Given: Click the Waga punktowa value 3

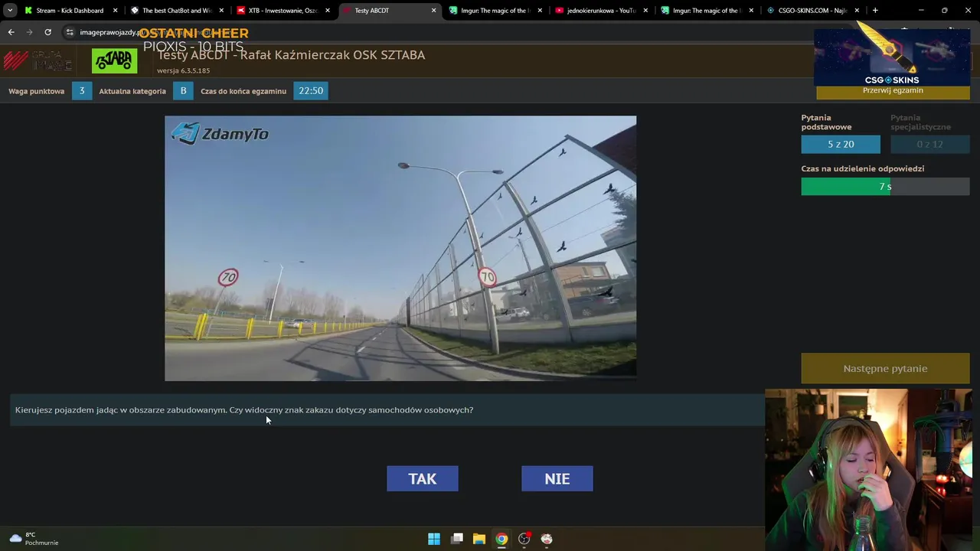Looking at the screenshot, I should pyautogui.click(x=82, y=90).
